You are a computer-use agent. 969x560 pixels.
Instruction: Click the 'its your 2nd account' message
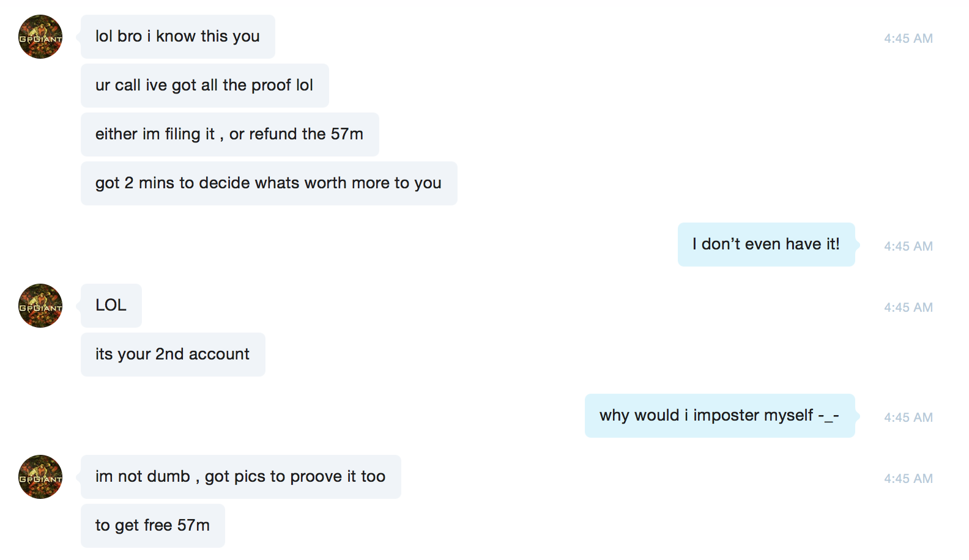173,355
